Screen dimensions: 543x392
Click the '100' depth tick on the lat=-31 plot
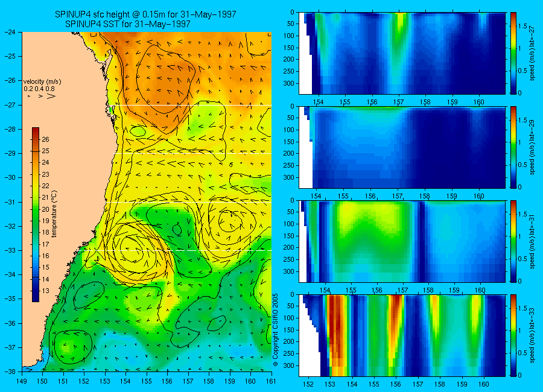coord(290,224)
